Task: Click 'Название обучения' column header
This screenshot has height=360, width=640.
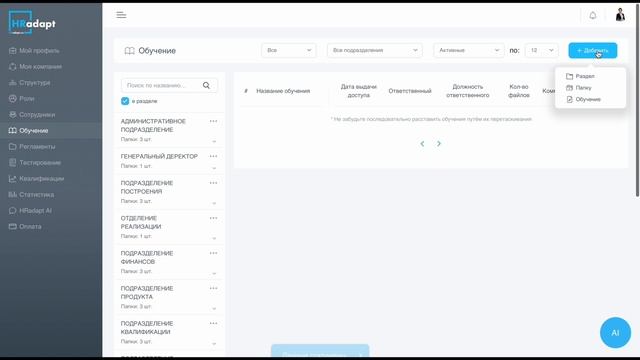Action: point(283,91)
